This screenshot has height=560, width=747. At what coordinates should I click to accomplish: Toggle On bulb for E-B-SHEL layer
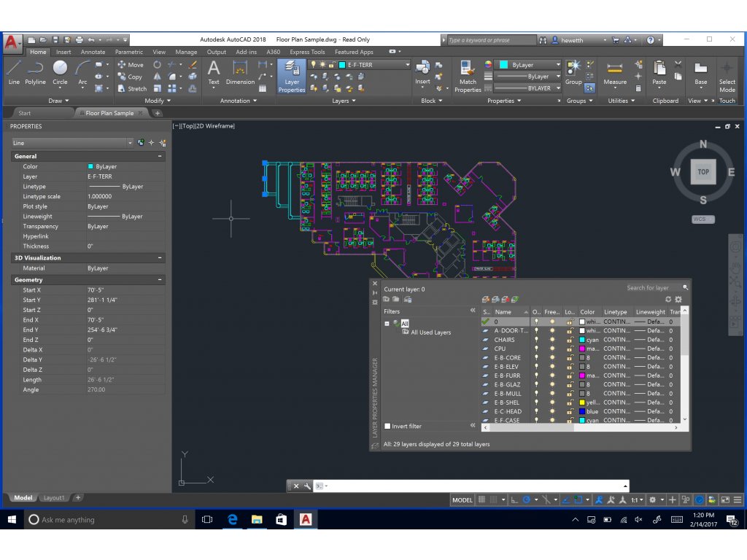[536, 402]
